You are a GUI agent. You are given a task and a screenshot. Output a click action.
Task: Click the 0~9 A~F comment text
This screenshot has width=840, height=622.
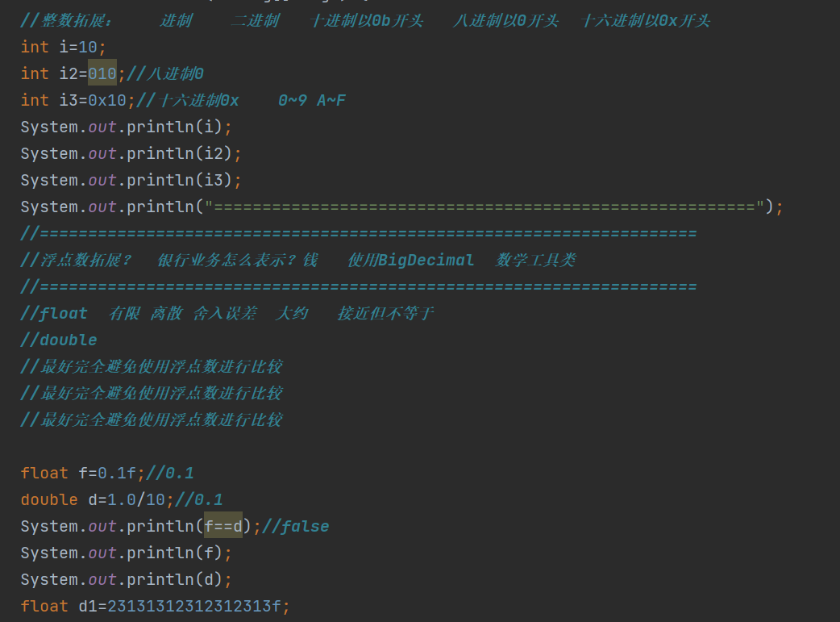point(312,100)
